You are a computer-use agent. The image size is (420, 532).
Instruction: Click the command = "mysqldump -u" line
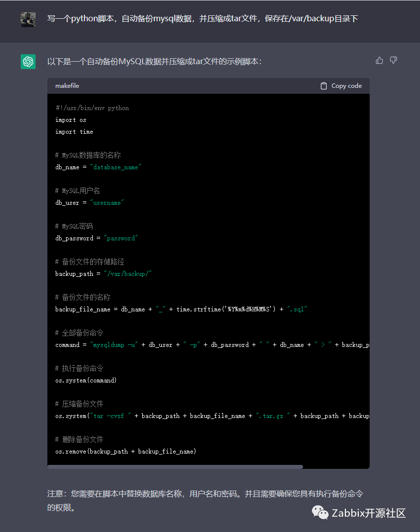[x=212, y=344]
